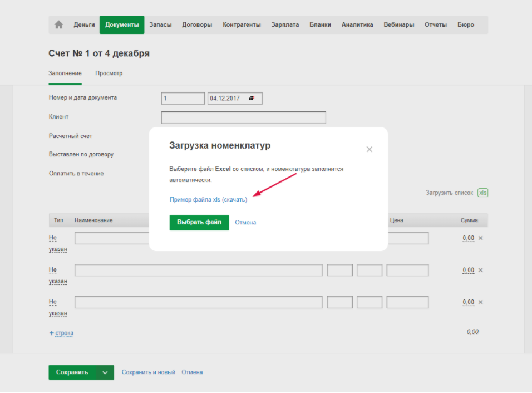Click the third row sum 0,00
532x393 pixels.
(468, 302)
